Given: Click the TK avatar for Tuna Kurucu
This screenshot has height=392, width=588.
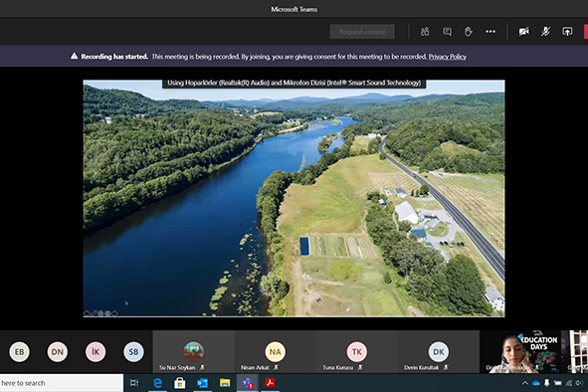Looking at the screenshot, I should [356, 352].
